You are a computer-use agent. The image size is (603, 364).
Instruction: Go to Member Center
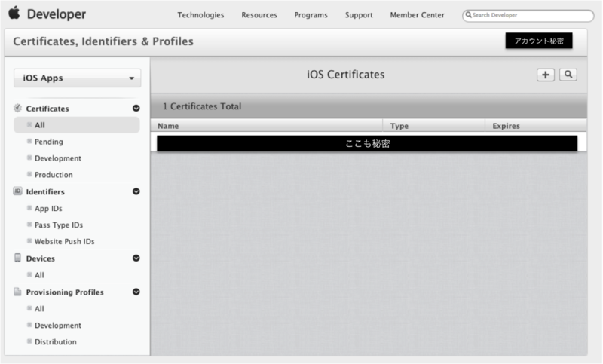coord(418,15)
